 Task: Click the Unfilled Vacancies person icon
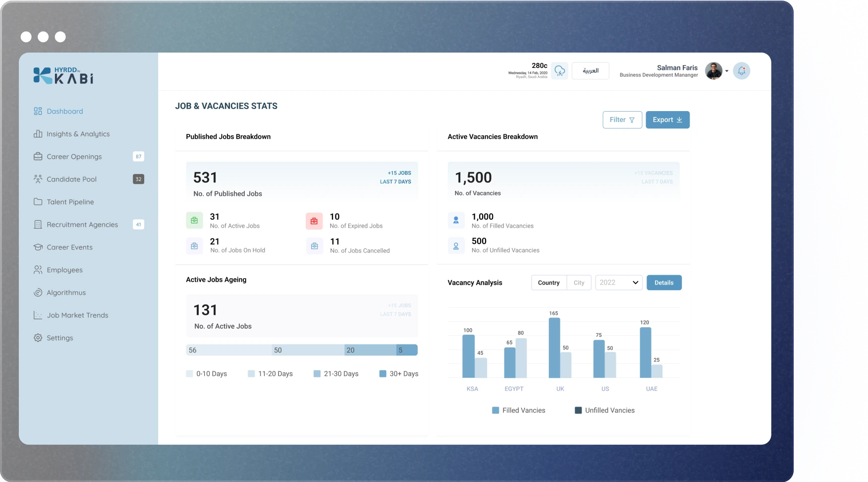(x=456, y=246)
